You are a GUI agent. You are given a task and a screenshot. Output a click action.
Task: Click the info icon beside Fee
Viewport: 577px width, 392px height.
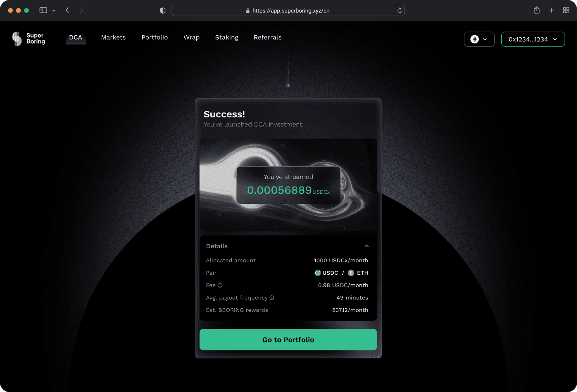click(220, 285)
